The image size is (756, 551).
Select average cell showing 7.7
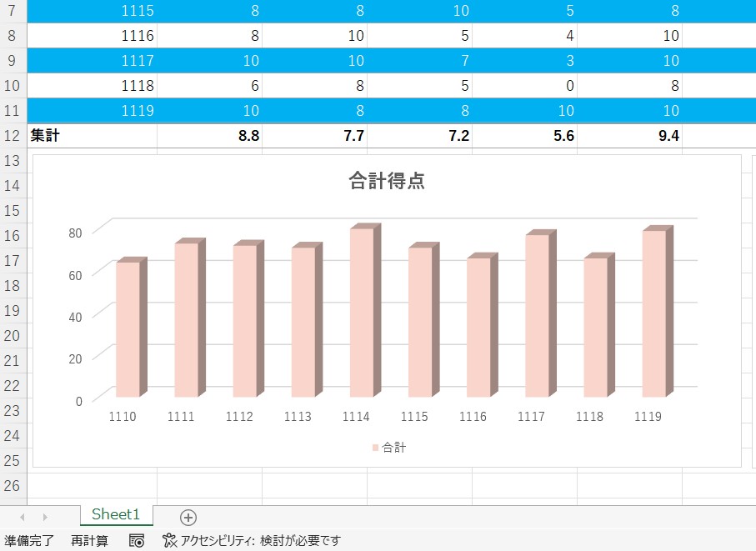click(x=315, y=136)
